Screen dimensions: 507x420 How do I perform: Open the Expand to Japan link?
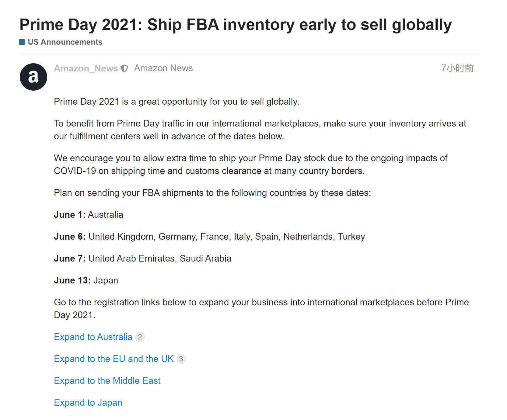pyautogui.click(x=88, y=403)
